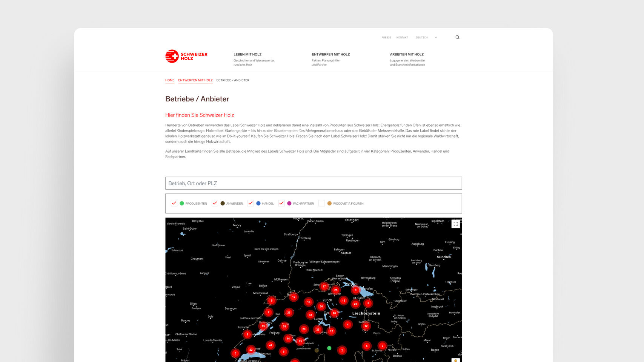
Task: Open map cluster marker 7
Action: coord(269,312)
